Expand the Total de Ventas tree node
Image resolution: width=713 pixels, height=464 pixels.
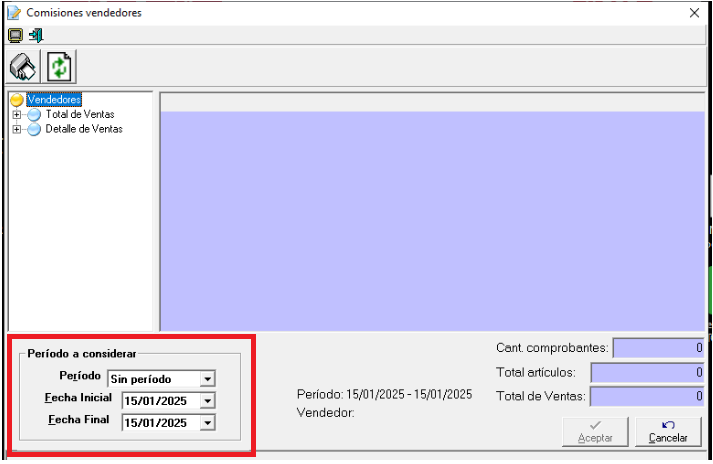click(x=17, y=115)
